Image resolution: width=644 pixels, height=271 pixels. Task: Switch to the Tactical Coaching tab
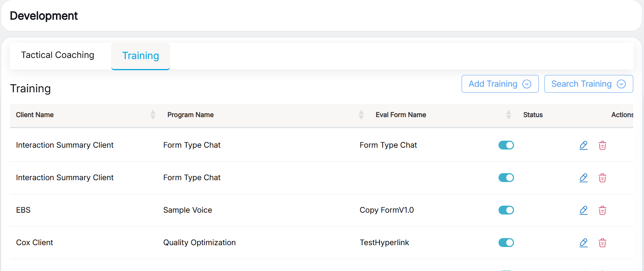coord(58,55)
